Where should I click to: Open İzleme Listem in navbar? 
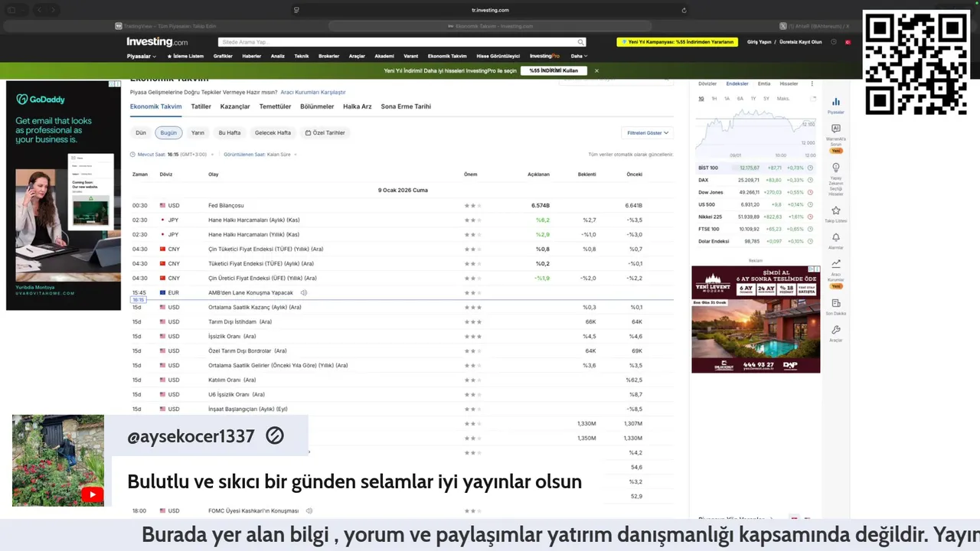(185, 56)
